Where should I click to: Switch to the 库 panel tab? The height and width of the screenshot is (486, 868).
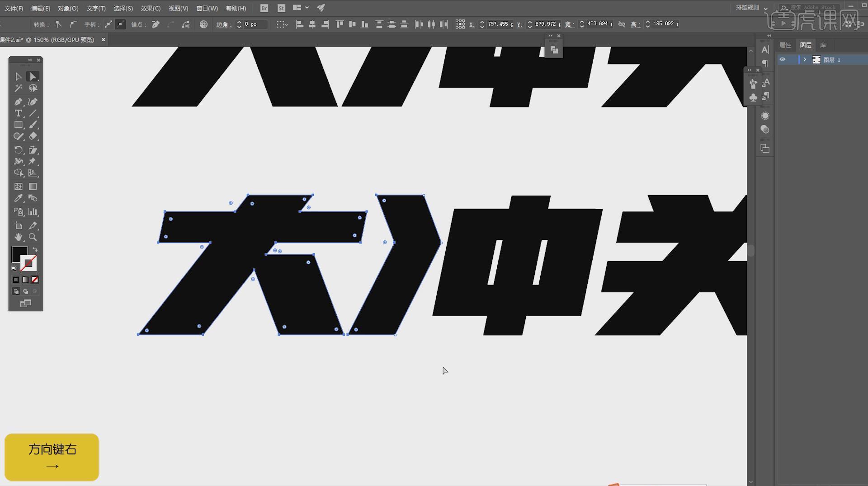click(823, 45)
